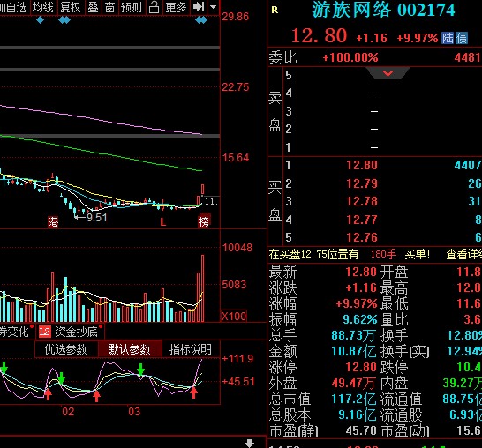The height and width of the screenshot is (448, 482).
Task: Click the 加自选 add-to-watchlist button
Action: coord(14,7)
